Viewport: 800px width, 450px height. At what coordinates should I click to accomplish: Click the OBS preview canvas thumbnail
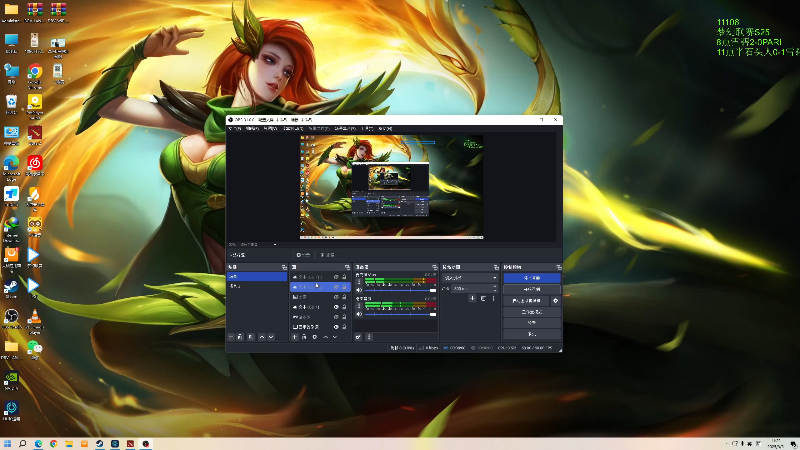point(391,186)
